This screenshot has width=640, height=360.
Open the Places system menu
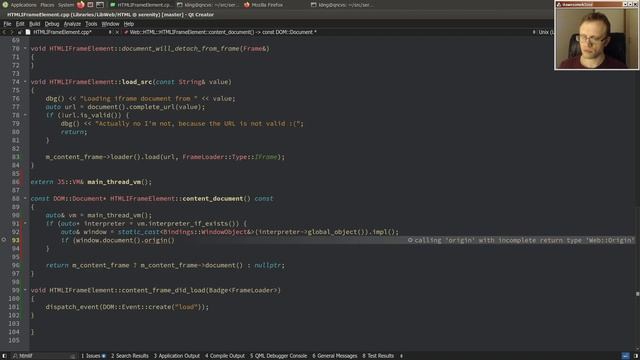coord(47,5)
